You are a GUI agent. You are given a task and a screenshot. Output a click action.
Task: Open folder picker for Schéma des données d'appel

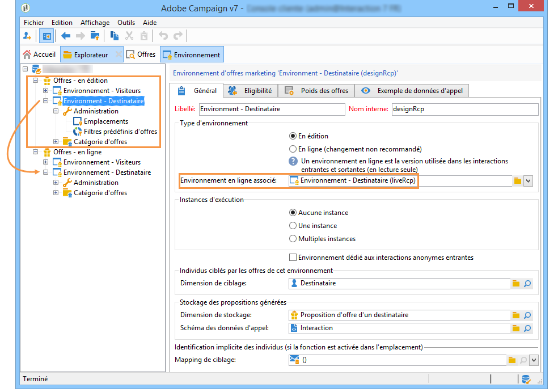click(x=516, y=328)
